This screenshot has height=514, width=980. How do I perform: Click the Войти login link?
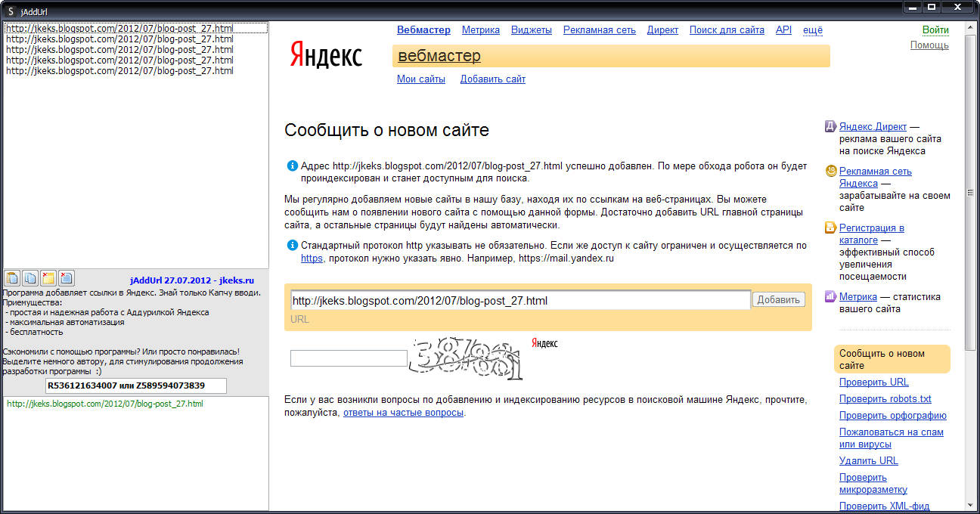pos(935,30)
